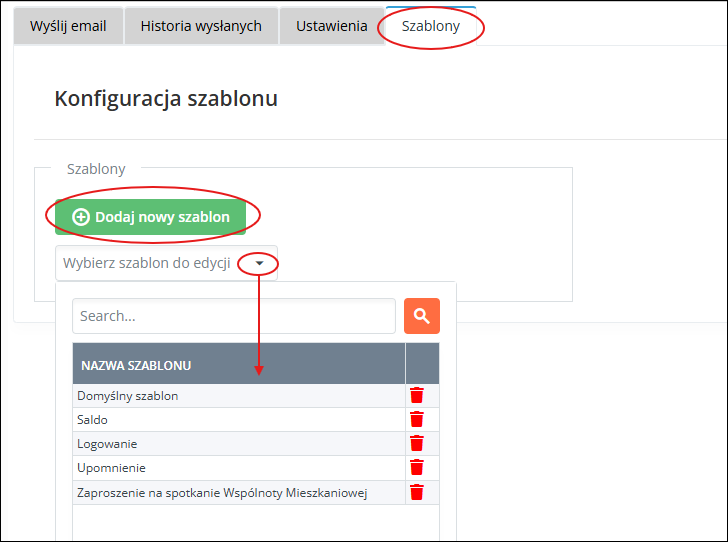Choose Domyślny szablon from the list
The height and width of the screenshot is (542, 728).
tap(128, 396)
